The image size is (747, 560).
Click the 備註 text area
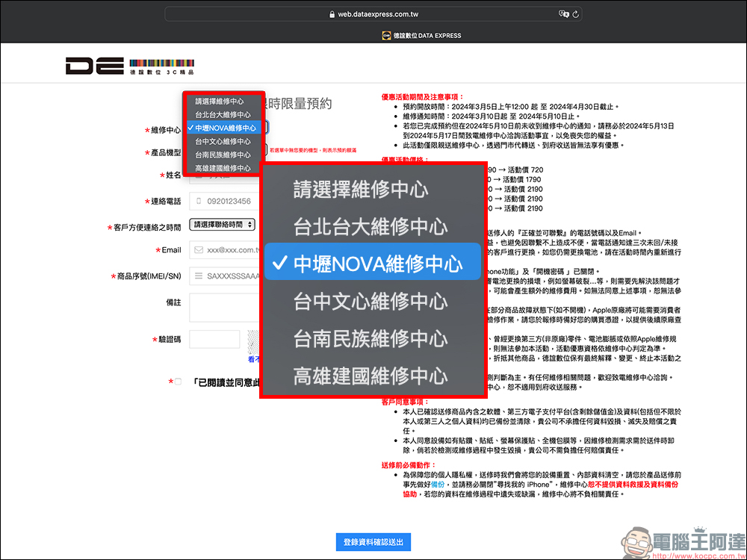(224, 308)
